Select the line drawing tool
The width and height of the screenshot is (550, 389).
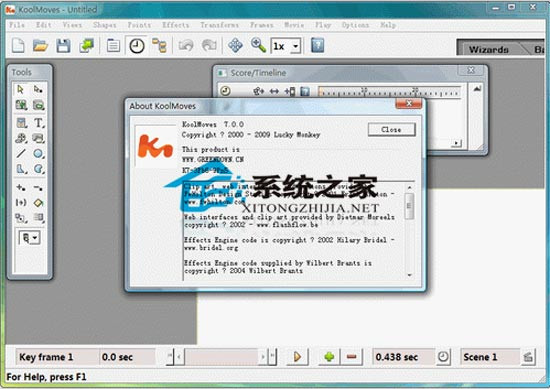(21, 153)
